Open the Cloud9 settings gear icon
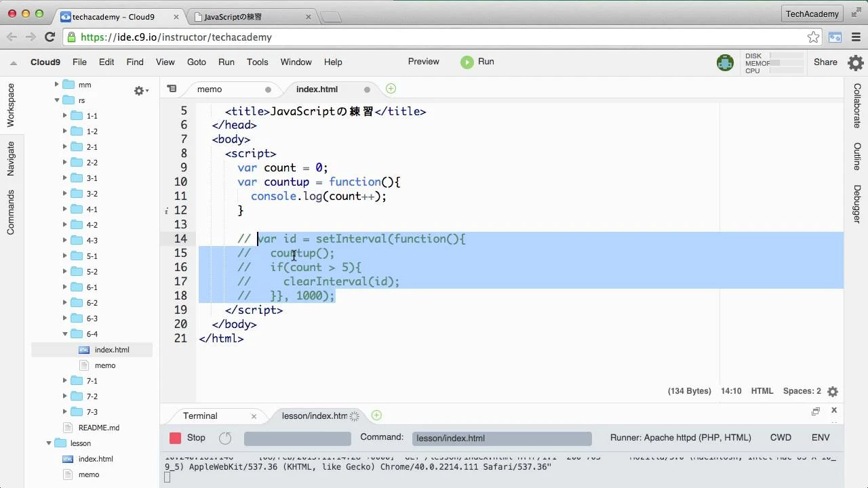 pos(855,62)
